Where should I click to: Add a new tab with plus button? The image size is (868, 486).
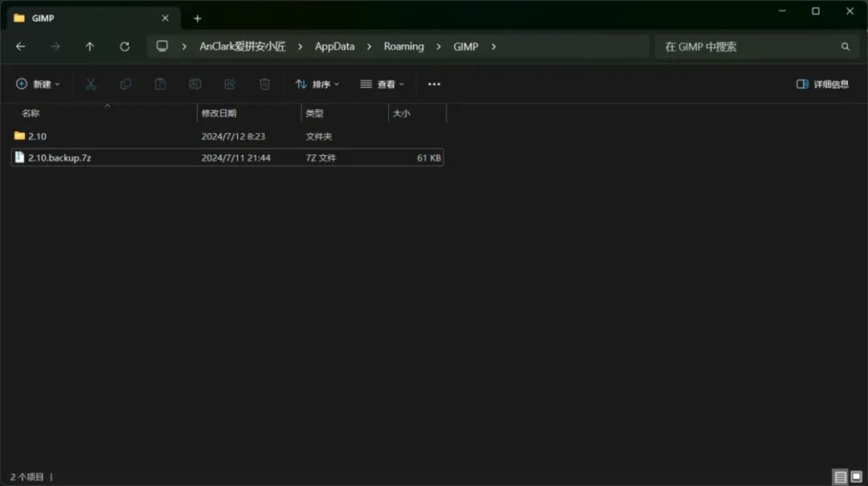198,18
